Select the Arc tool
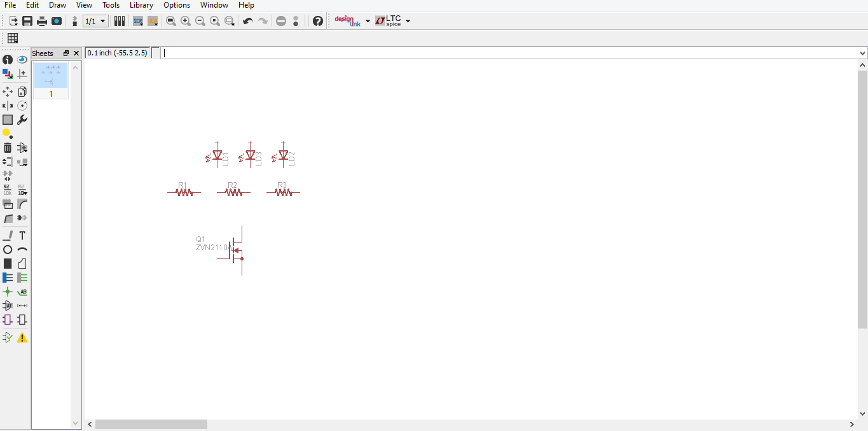The width and height of the screenshot is (868, 431). (22, 250)
